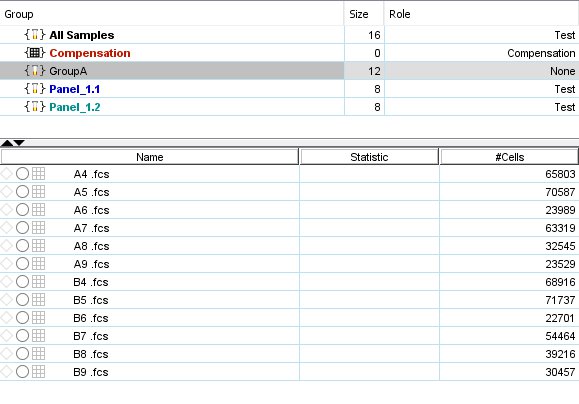579x404 pixels.
Task: Click the diamond icon beside B9 .fcs
Action: (6, 372)
